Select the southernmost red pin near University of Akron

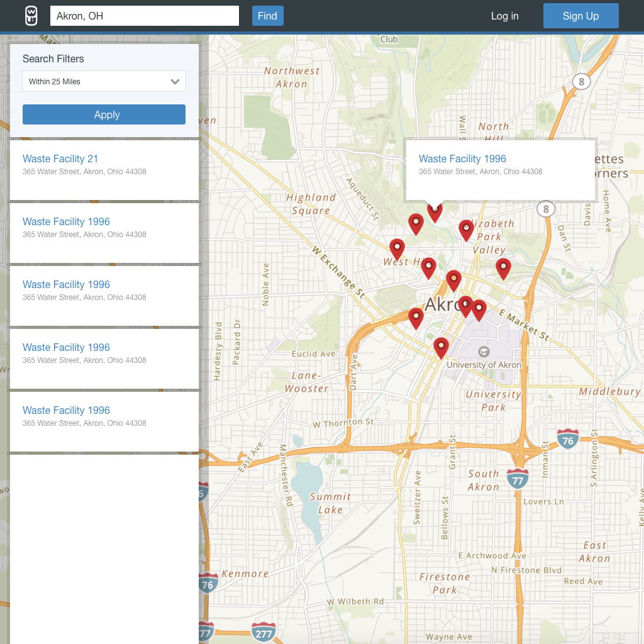[x=441, y=347]
